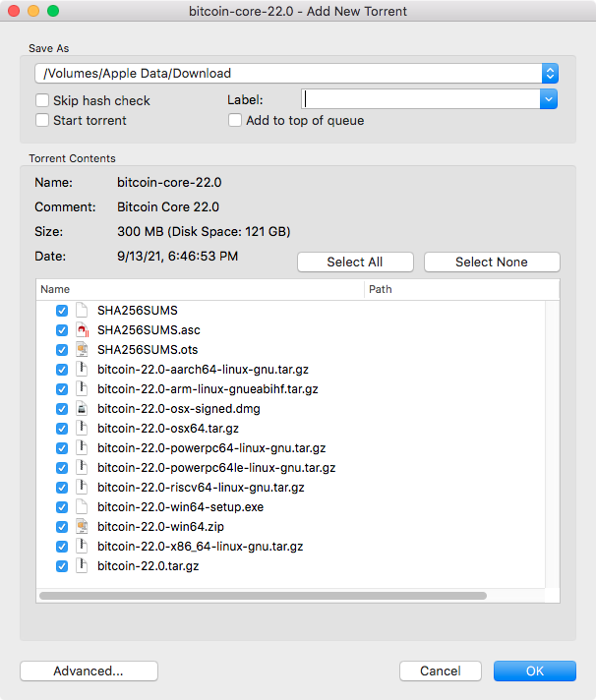Click the SHA256SUMS.ots file icon
The image size is (596, 700).
[x=82, y=350]
